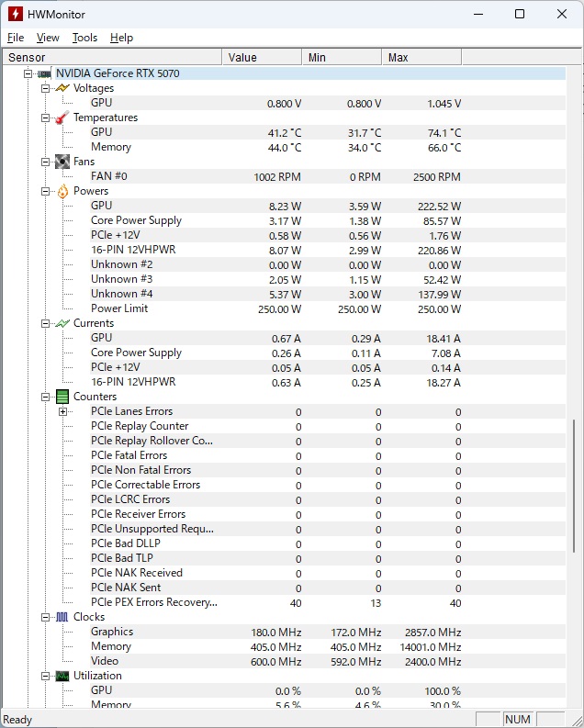584x728 pixels.
Task: Open the View menu
Action: 48,38
